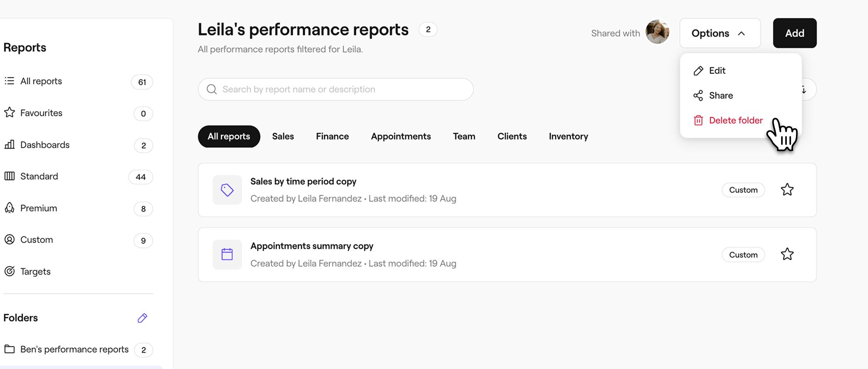Open Ben's performance reports folder
This screenshot has height=369, width=868.
coord(74,349)
